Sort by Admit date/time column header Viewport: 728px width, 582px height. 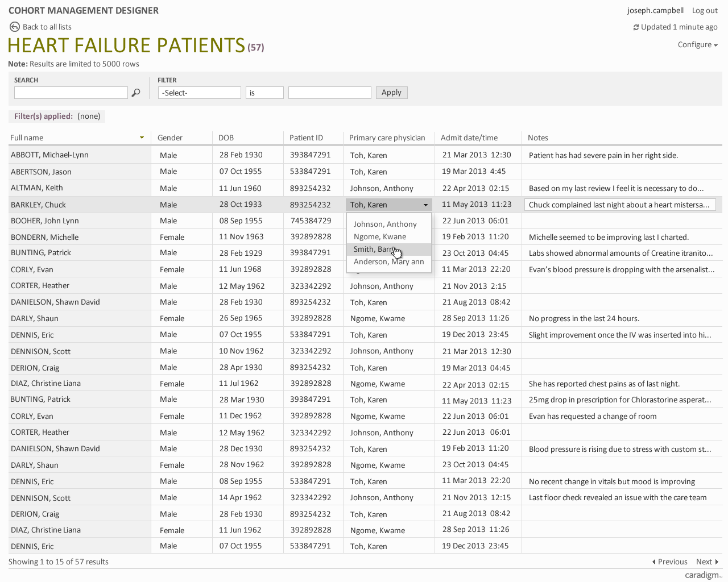469,138
